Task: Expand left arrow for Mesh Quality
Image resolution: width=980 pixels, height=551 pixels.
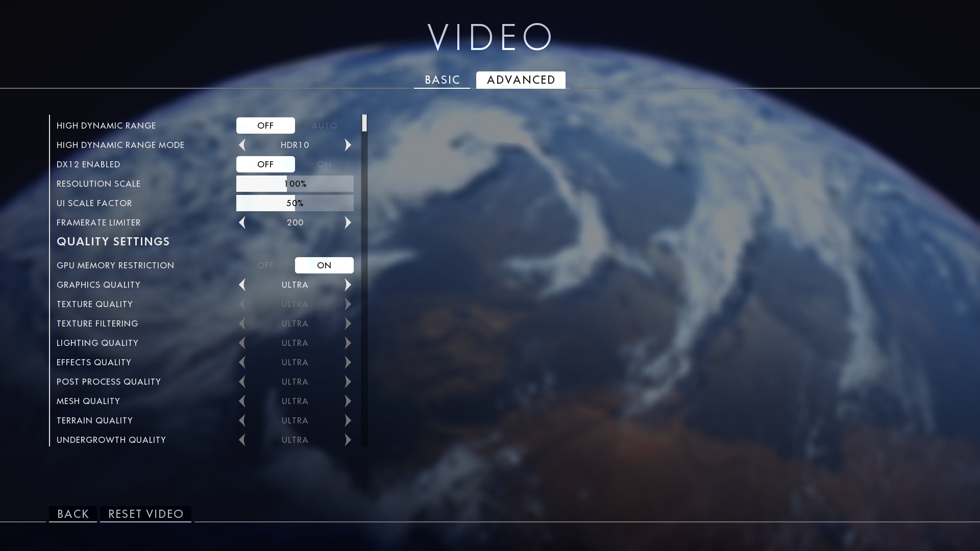Action: click(242, 400)
